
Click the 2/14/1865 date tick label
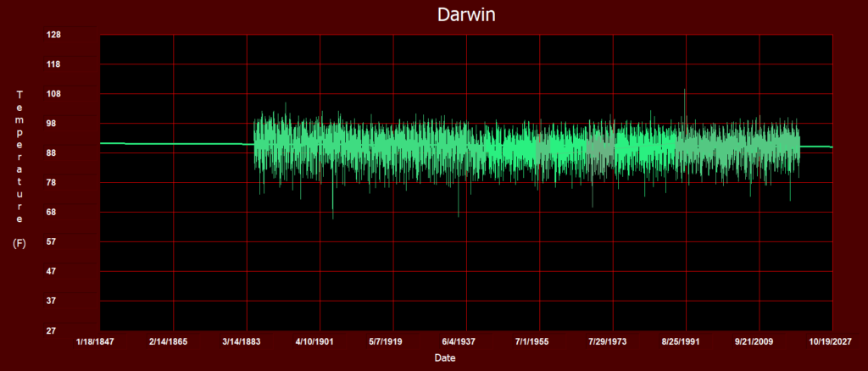169,341
